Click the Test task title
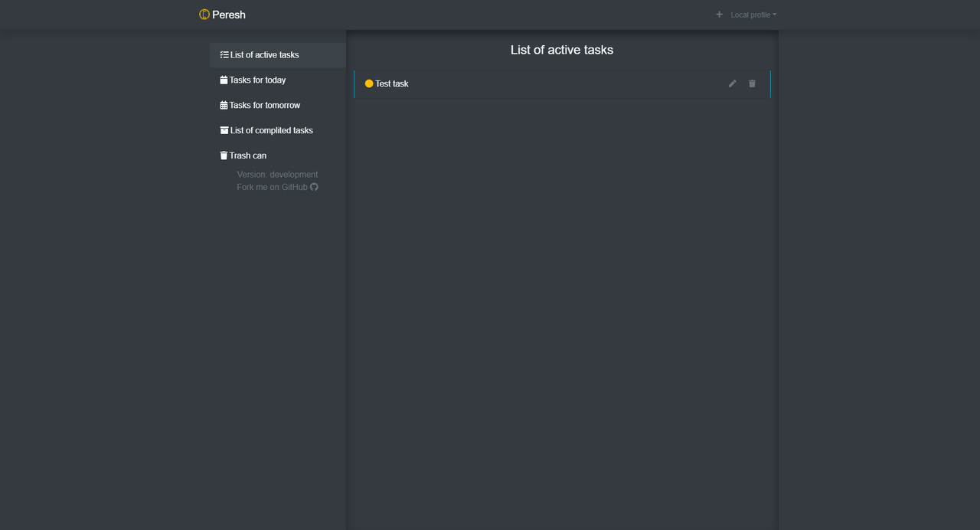This screenshot has width=980, height=530. click(392, 83)
